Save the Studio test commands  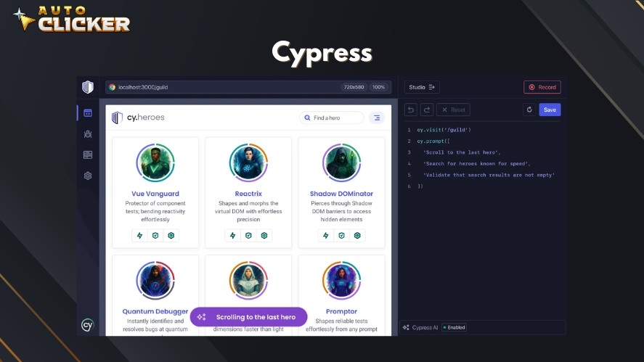coord(550,110)
